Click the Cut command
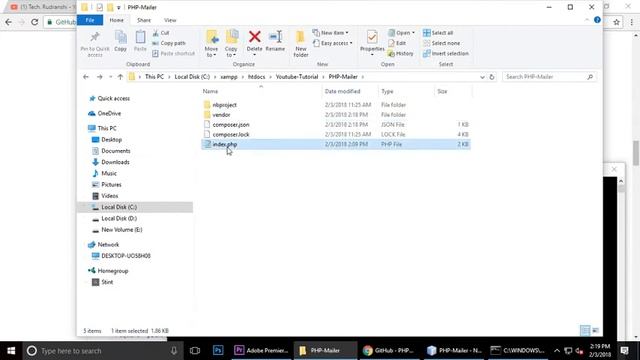Screen dimensions: 640x360 click(x=161, y=33)
